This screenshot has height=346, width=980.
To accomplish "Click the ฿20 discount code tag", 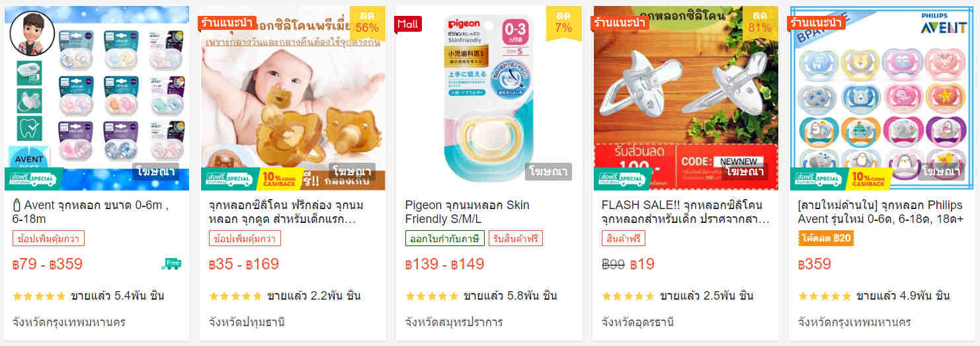I will 826,238.
